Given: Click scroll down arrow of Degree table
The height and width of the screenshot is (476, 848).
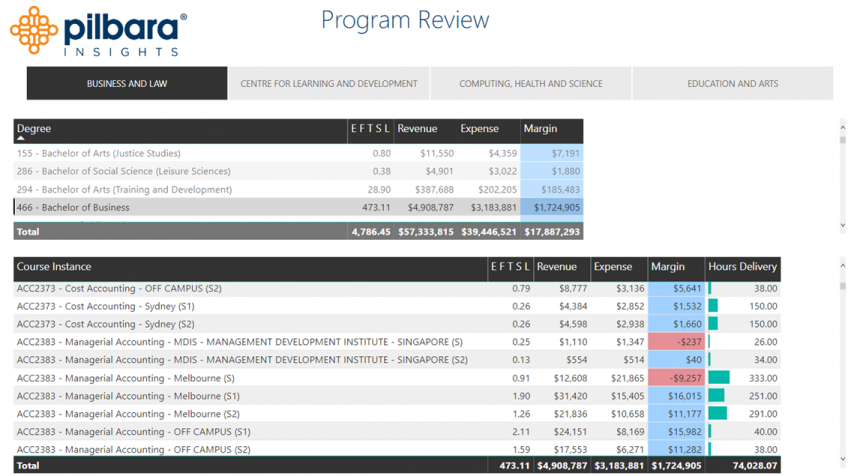Looking at the screenshot, I should [x=842, y=227].
